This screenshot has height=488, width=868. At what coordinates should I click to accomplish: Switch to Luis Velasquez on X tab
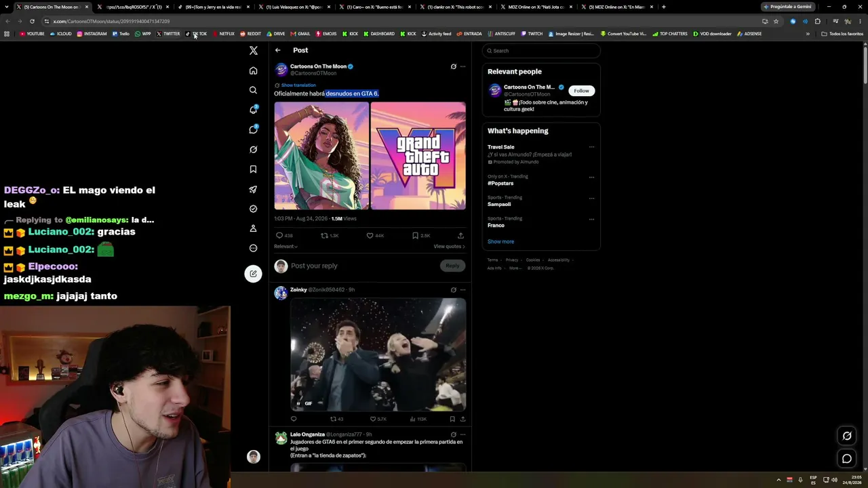coord(294,7)
